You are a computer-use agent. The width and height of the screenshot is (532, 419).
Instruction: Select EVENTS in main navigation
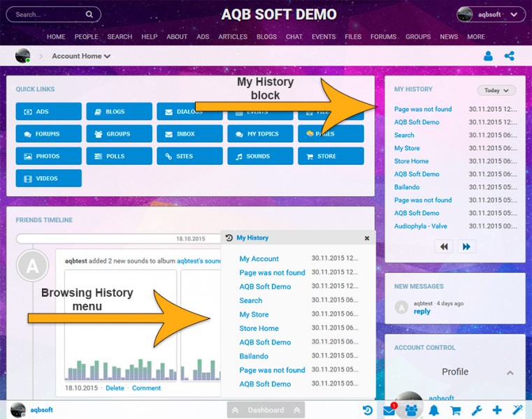click(324, 36)
